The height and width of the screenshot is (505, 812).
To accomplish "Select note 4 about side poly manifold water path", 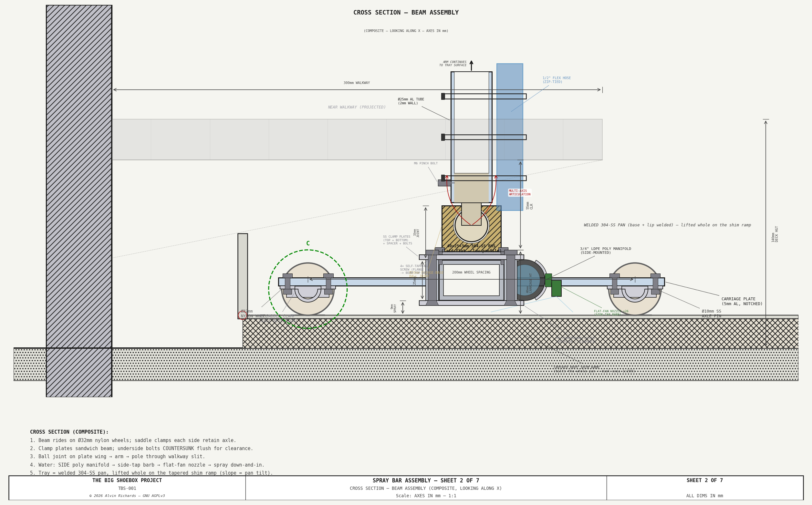I will click(147, 465).
